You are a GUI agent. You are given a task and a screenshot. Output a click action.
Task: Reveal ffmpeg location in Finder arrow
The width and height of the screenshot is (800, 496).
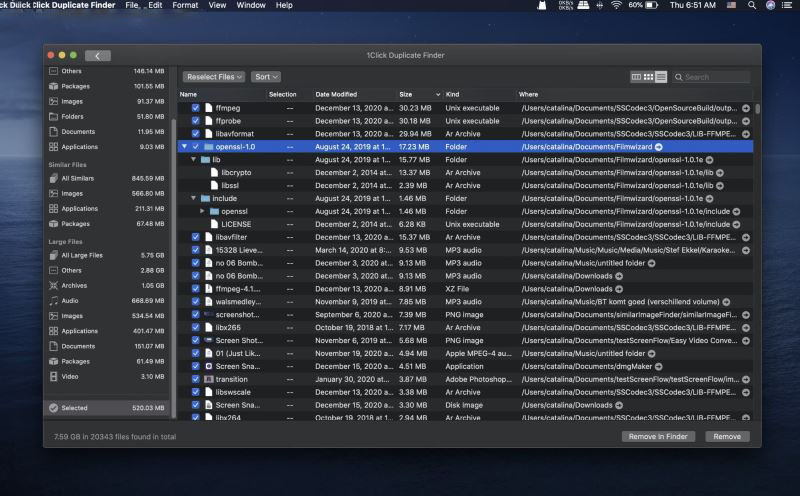[x=746, y=108]
